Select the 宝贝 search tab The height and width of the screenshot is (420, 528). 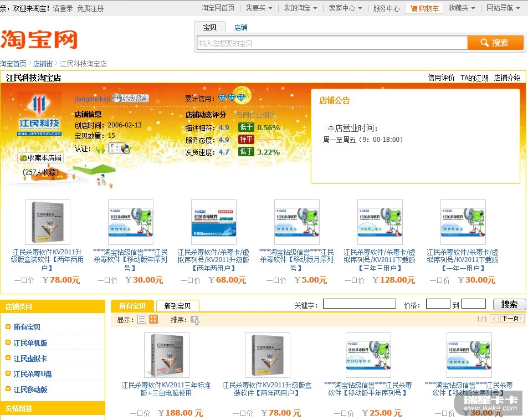tap(210, 27)
